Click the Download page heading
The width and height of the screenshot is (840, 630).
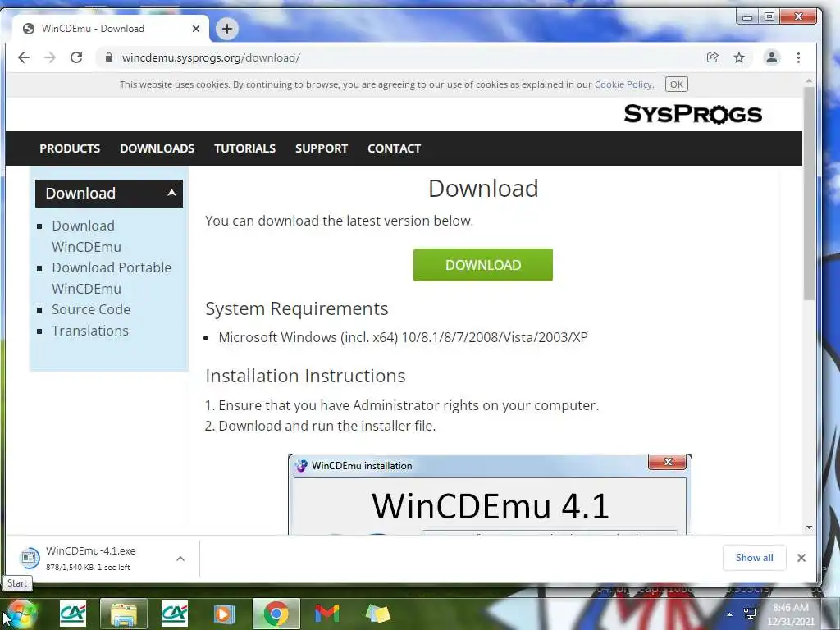point(483,189)
